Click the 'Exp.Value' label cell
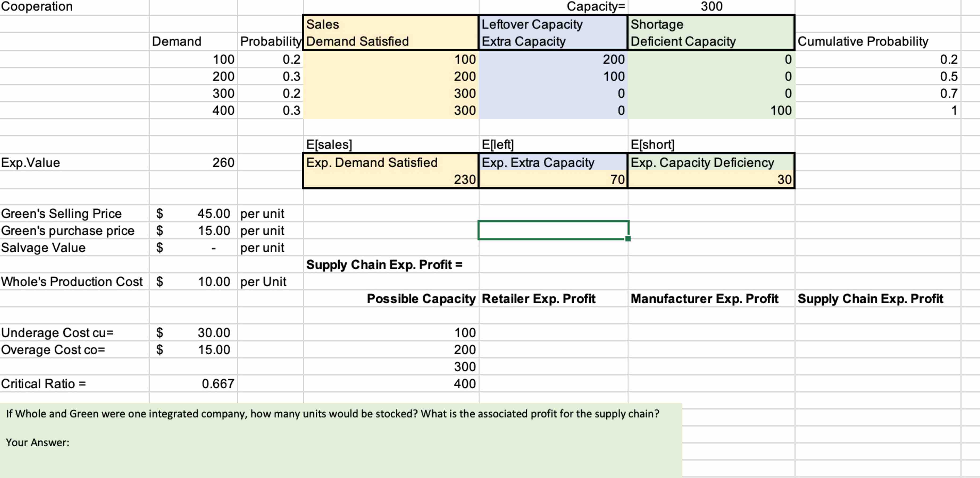Image resolution: width=980 pixels, height=478 pixels. [x=74, y=162]
